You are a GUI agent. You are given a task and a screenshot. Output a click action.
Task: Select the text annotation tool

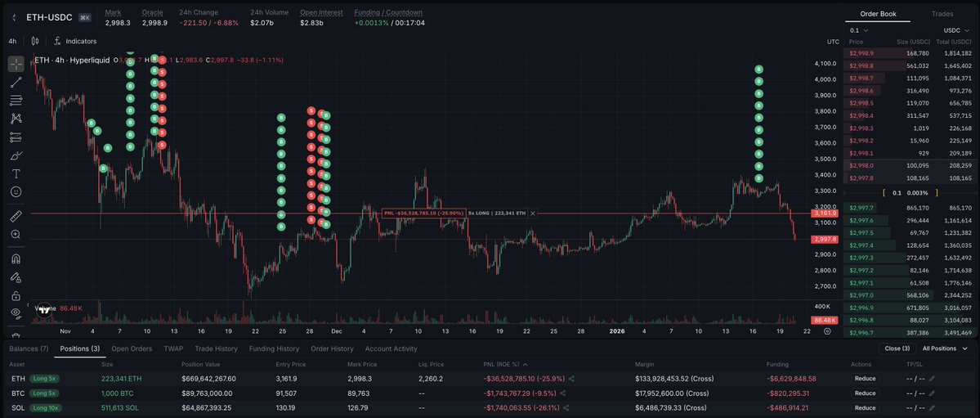pos(16,173)
